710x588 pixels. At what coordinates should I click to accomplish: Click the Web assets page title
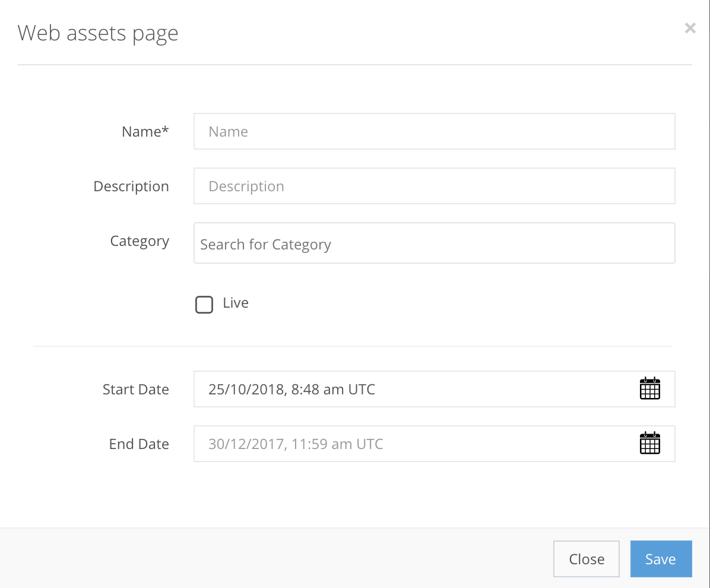97,33
